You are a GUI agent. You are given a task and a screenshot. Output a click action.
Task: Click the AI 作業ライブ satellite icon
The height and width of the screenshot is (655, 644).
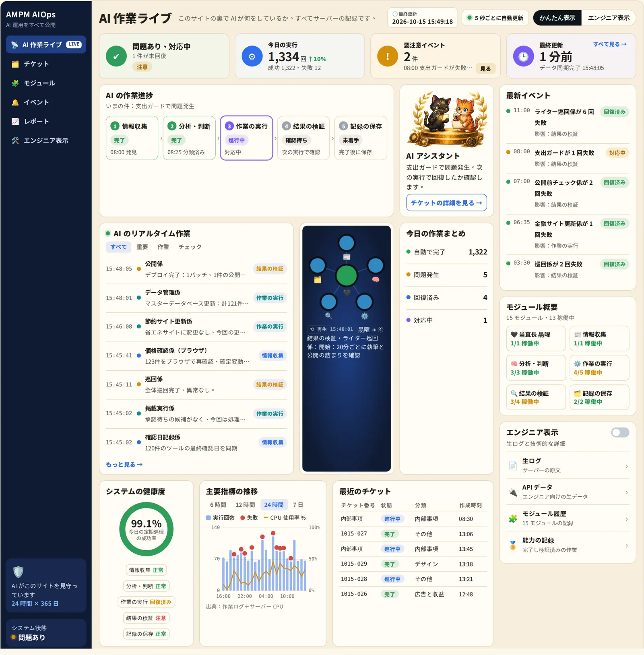(x=14, y=45)
